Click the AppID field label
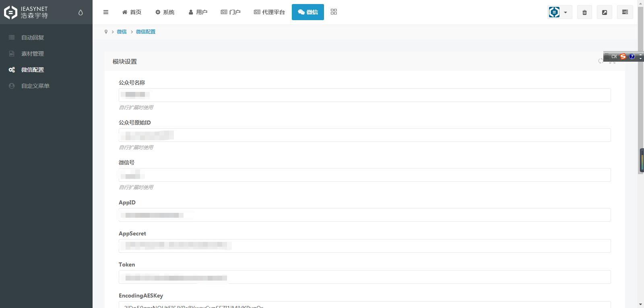The image size is (644, 308). 127,202
